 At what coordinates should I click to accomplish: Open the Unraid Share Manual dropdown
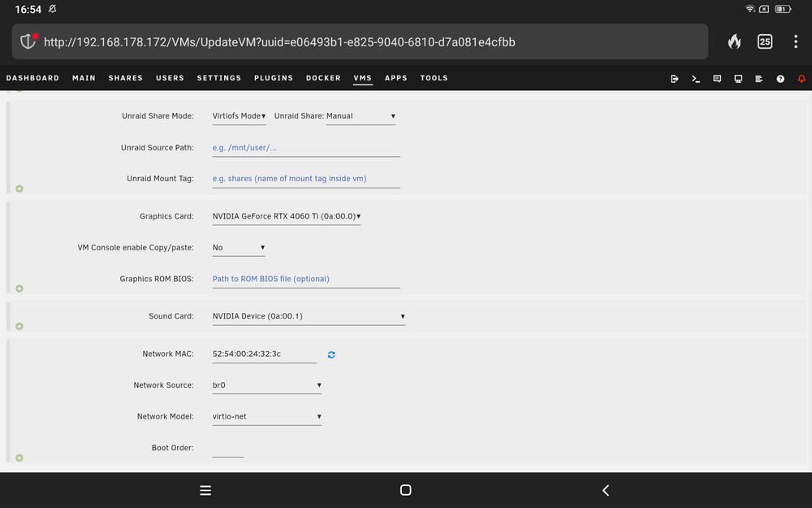click(361, 116)
